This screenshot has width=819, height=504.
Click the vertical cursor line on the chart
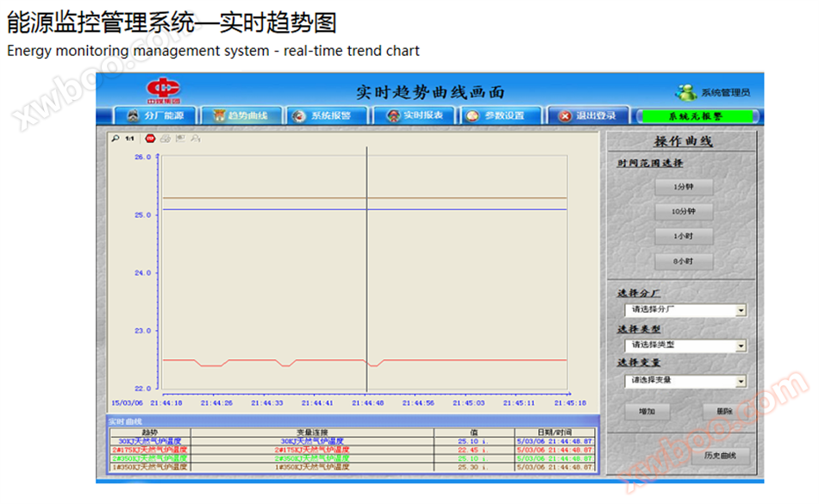pos(366,269)
